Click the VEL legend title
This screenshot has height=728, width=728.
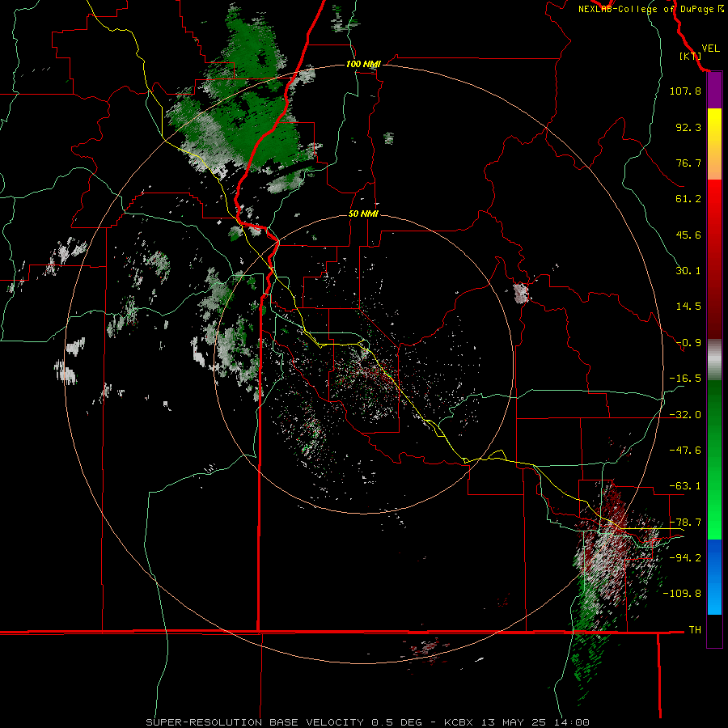coord(710,49)
